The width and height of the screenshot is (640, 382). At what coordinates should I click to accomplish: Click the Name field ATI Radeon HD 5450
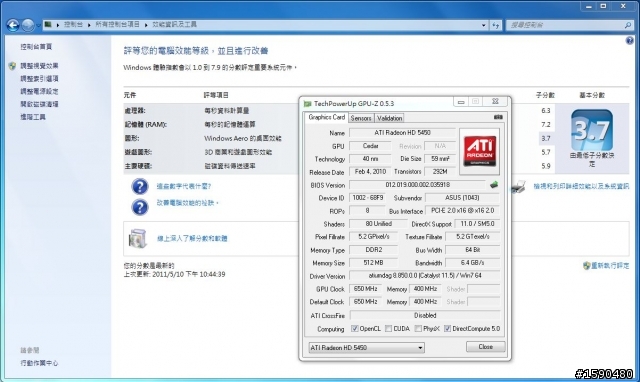point(402,133)
